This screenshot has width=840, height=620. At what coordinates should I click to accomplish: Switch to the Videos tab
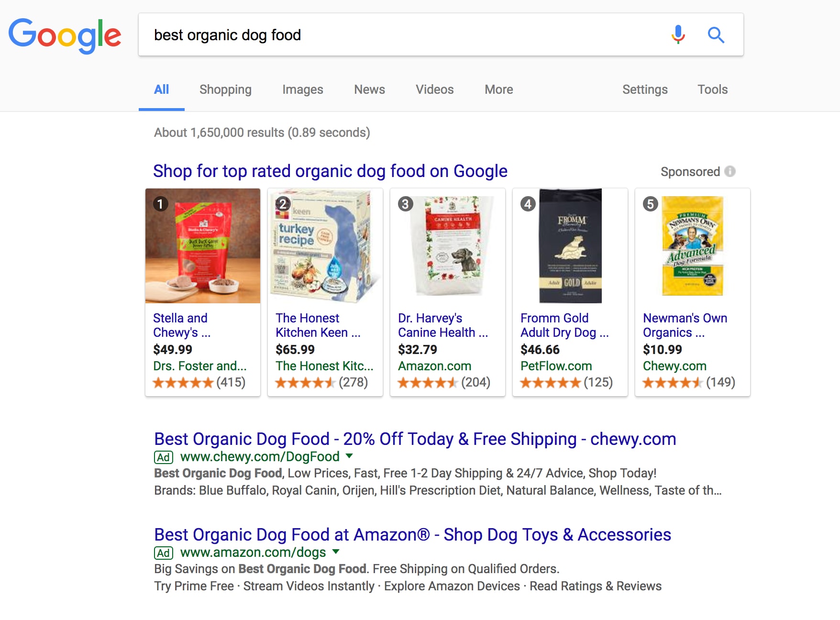coord(434,89)
